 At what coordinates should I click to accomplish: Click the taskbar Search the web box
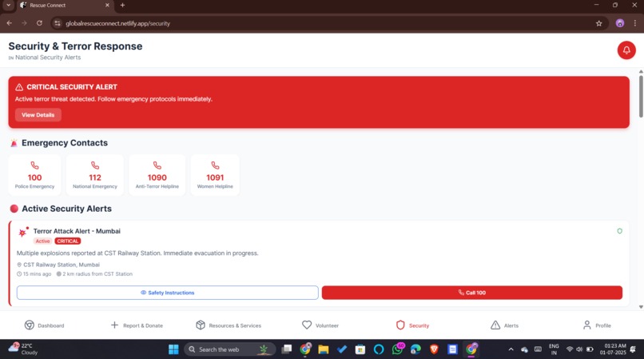(x=230, y=349)
